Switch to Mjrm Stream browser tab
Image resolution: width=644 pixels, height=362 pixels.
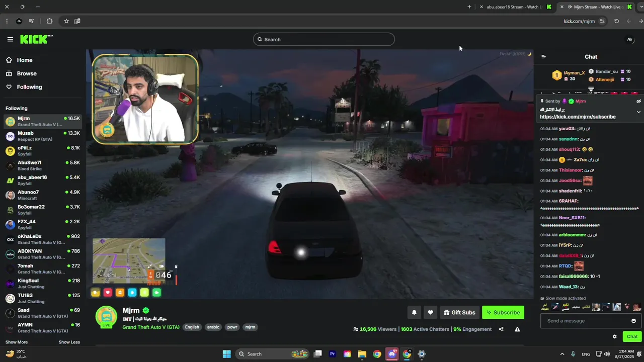(x=597, y=7)
